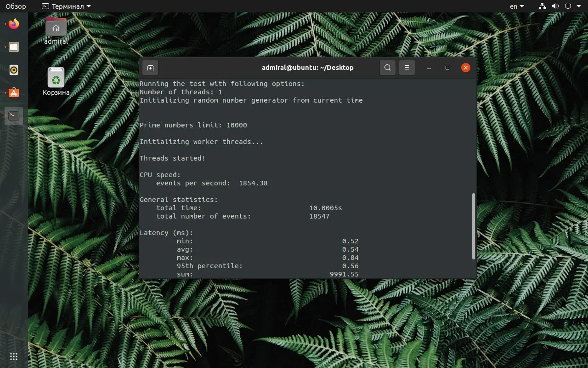Image resolution: width=588 pixels, height=368 pixels.
Task: Click the volume speaker icon
Action: point(555,6)
